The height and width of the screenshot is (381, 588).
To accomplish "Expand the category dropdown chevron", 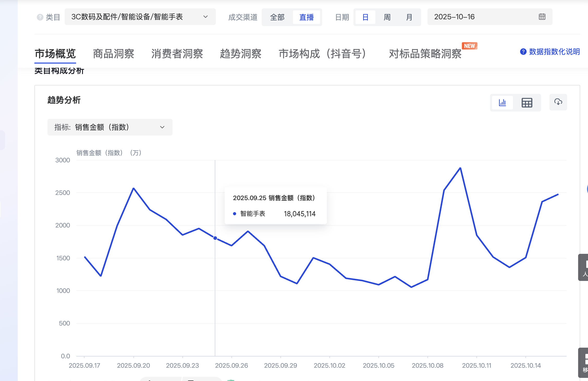I will (205, 17).
